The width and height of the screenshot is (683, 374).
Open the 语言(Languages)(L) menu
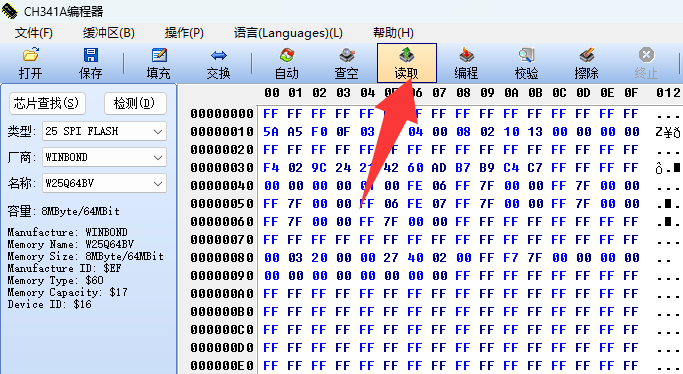click(x=288, y=33)
